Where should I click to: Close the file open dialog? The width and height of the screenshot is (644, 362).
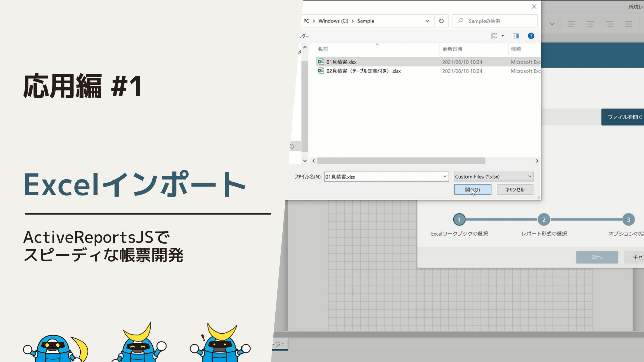534,7
